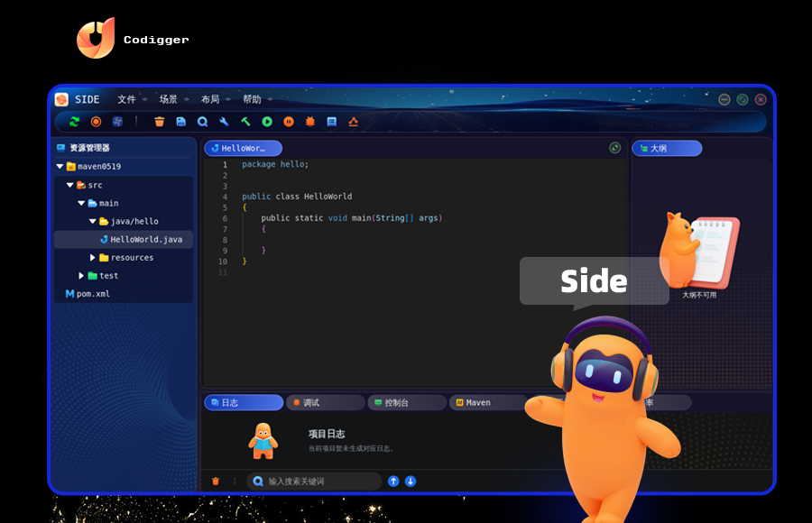812x523 pixels.
Task: Select HelloWorld.java in the resource tree
Action: pos(147,239)
